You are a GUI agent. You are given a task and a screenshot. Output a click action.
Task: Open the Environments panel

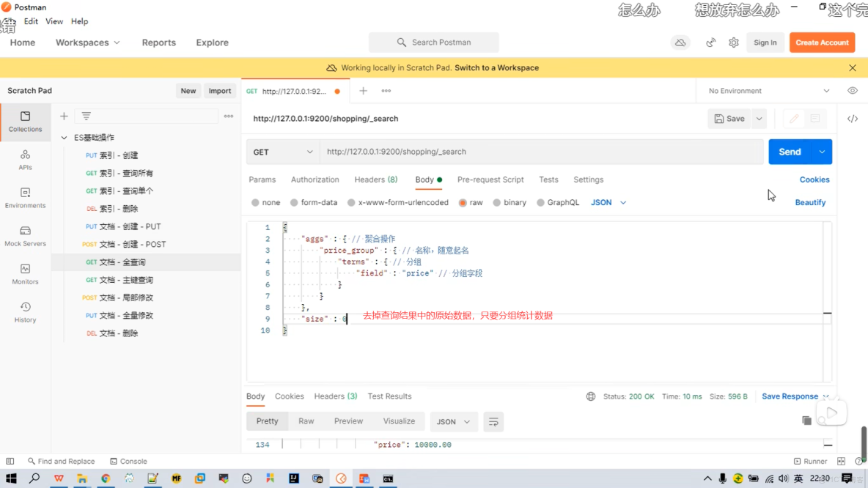pos(25,198)
